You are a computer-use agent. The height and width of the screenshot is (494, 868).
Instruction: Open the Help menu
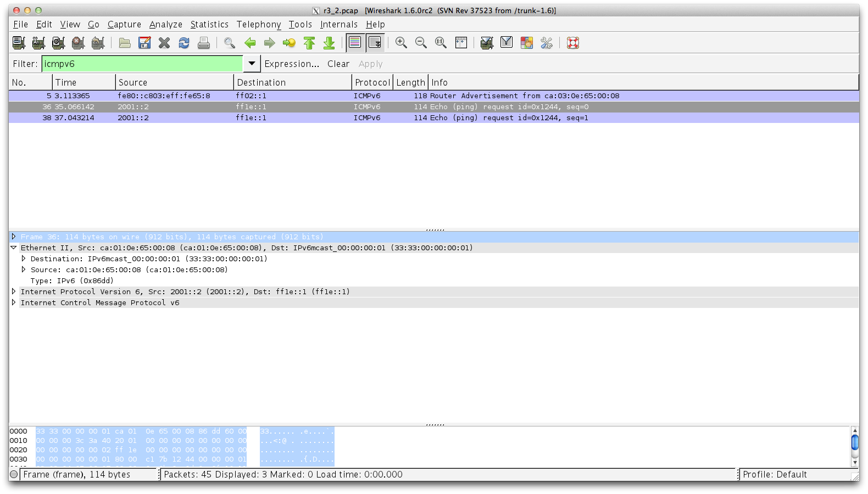[x=375, y=24]
